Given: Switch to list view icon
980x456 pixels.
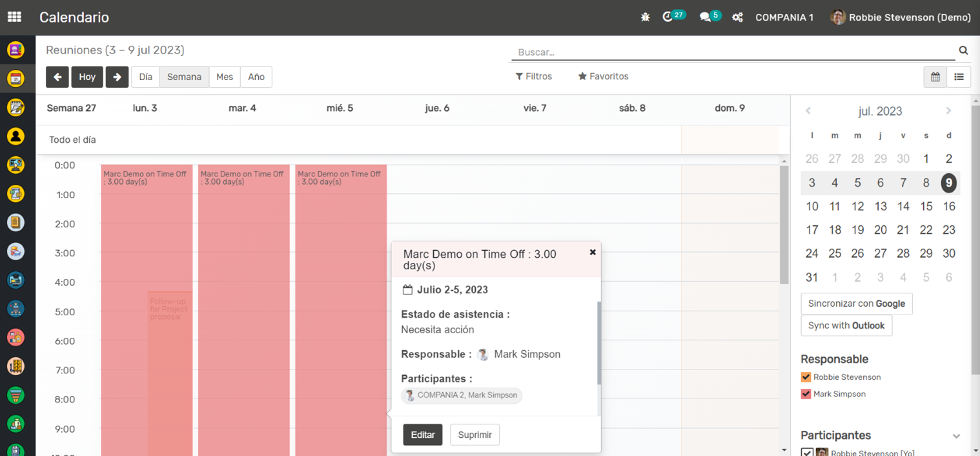Looking at the screenshot, I should click(959, 77).
